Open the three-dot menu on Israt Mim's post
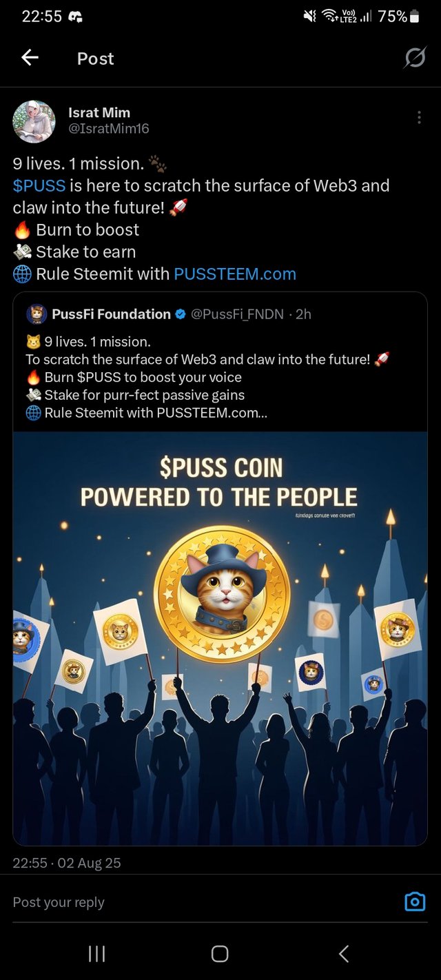 pyautogui.click(x=419, y=118)
